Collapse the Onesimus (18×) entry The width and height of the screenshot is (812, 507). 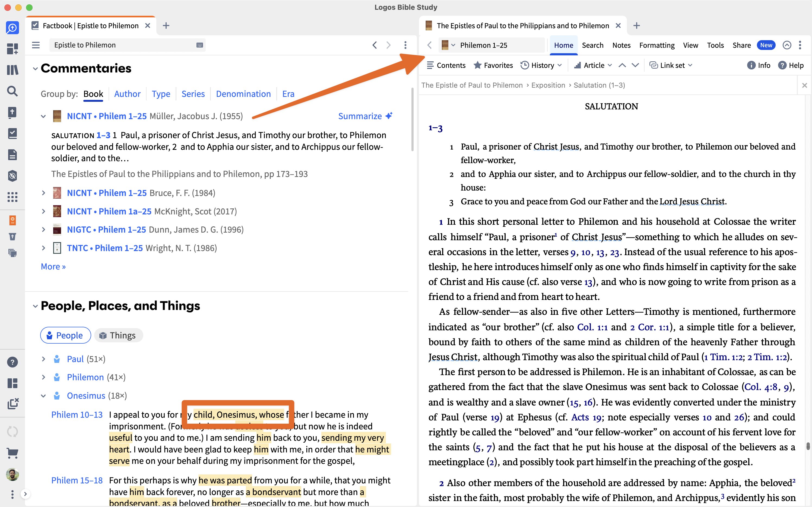tap(43, 396)
